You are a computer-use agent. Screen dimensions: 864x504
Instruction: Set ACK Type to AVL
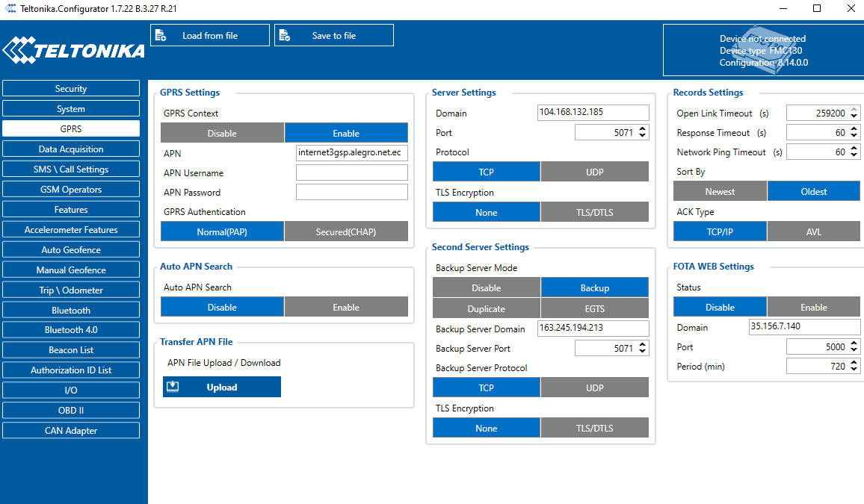coord(813,231)
